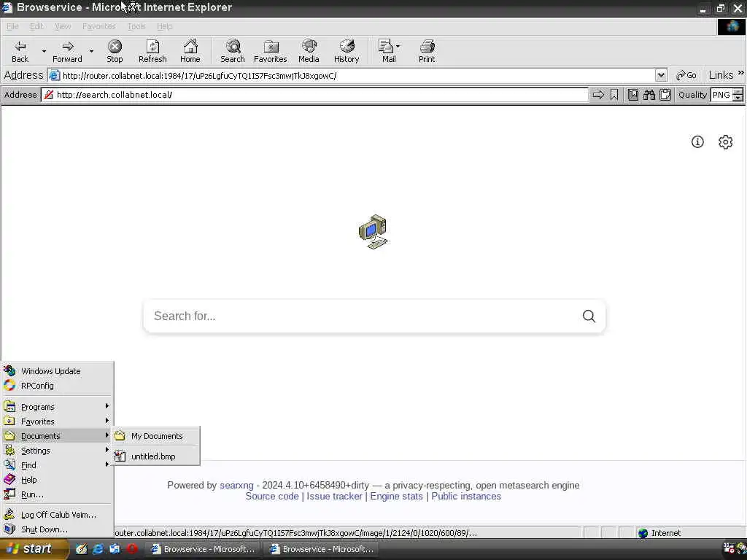This screenshot has width=747, height=560.
Task: Decrease Quality with stepper down arrow
Action: [x=738, y=98]
